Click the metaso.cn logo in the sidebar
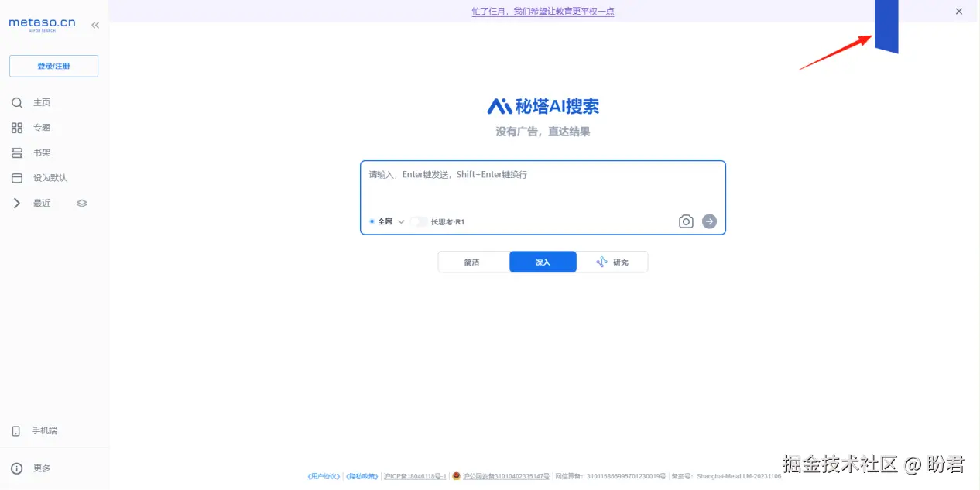Viewport: 980px width, 490px height. (42, 24)
